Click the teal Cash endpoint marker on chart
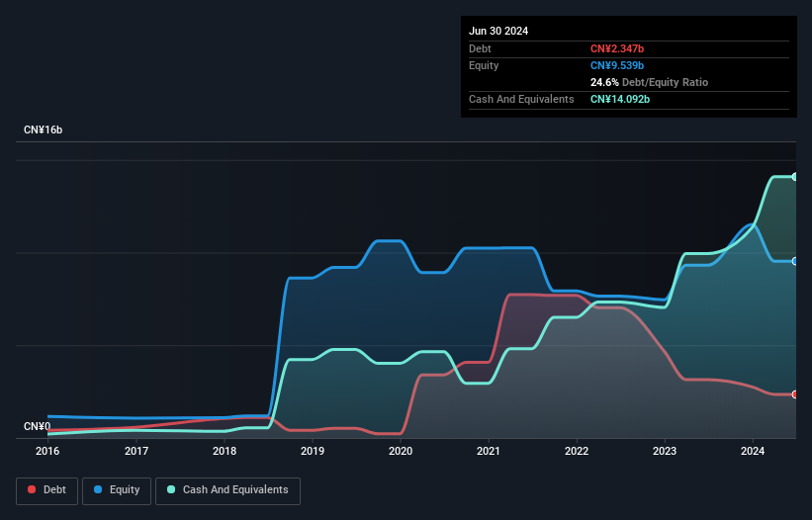Image resolution: width=812 pixels, height=520 pixels. pyautogui.click(x=794, y=177)
